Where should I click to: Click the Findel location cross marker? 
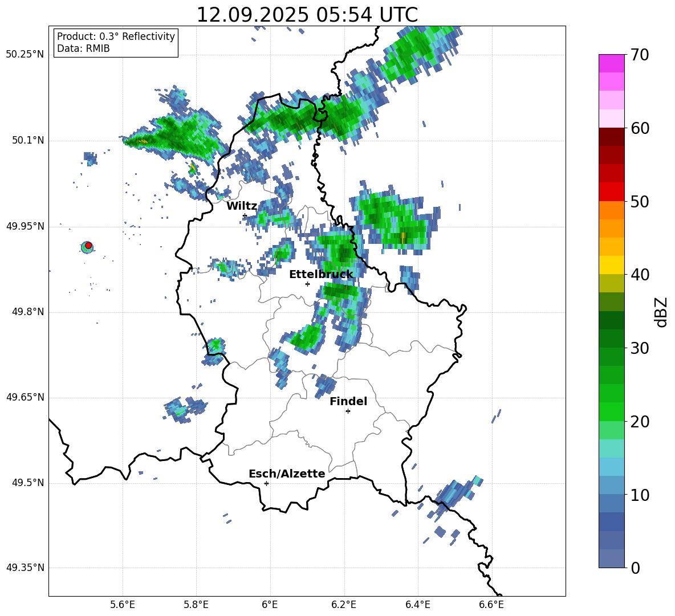click(348, 411)
